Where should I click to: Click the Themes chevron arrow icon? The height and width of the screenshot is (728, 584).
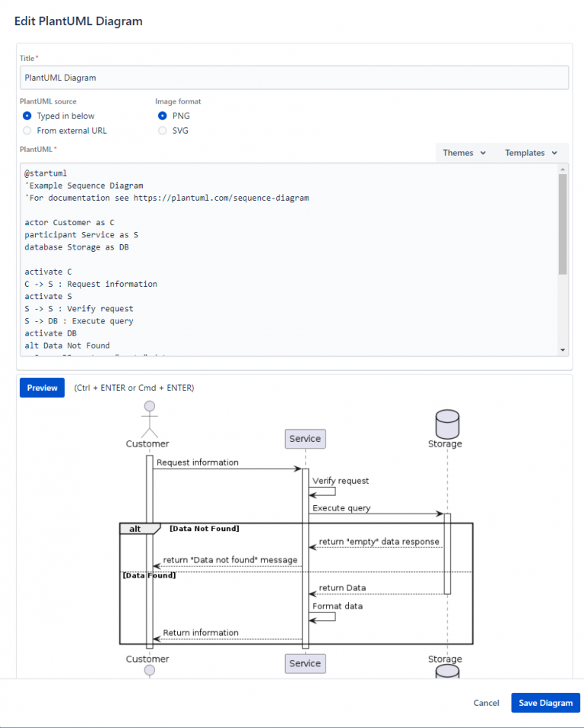pos(482,152)
